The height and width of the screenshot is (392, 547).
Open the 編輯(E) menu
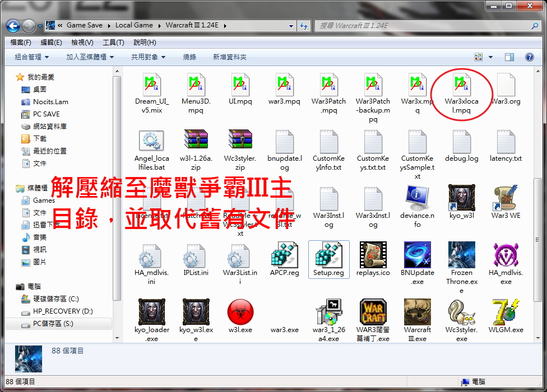tap(52, 43)
